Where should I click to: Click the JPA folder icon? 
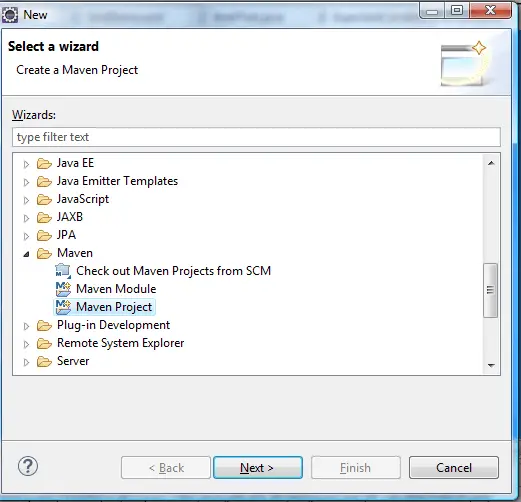[44, 236]
